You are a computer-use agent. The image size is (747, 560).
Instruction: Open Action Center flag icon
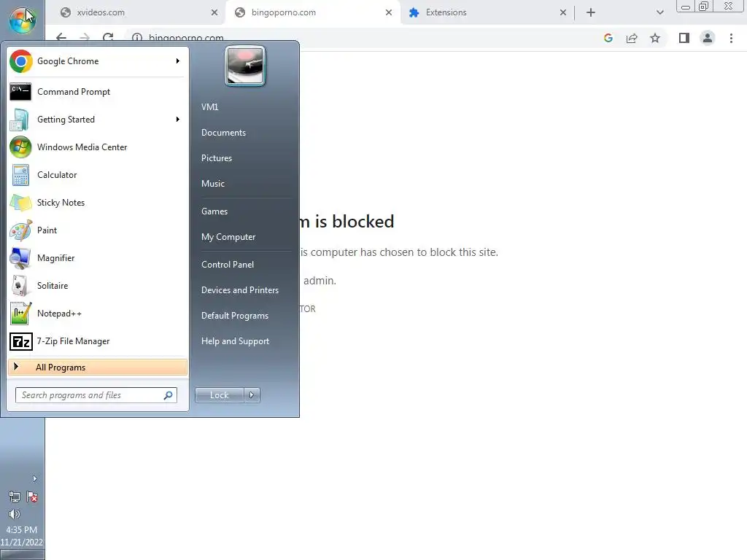point(32,497)
